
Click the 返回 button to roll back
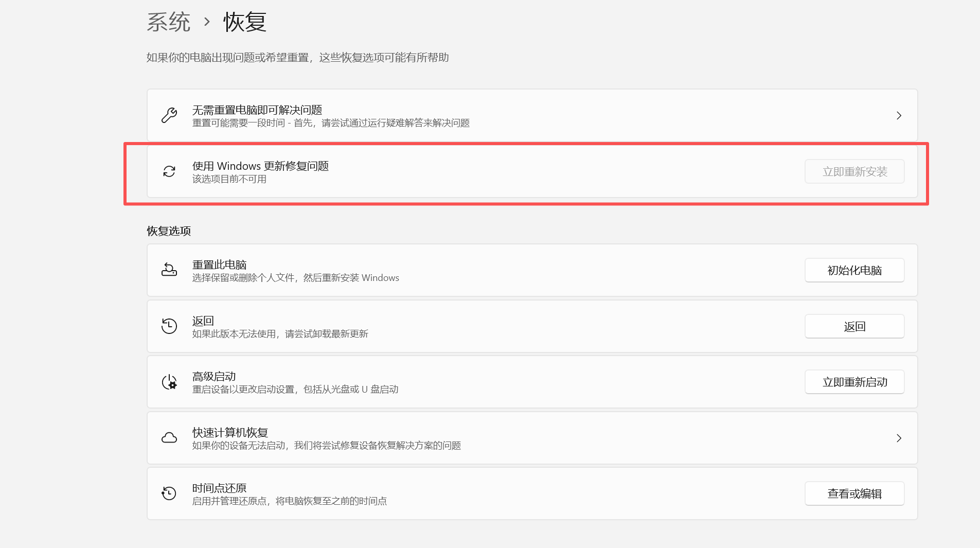tap(854, 326)
